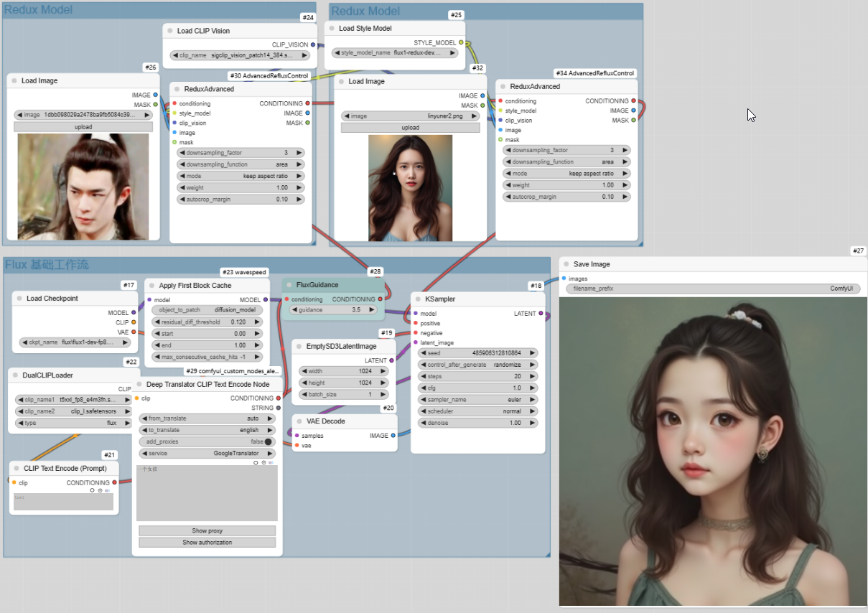Click the CLIP_VISION output port
This screenshot has width=868, height=613.
[x=312, y=45]
